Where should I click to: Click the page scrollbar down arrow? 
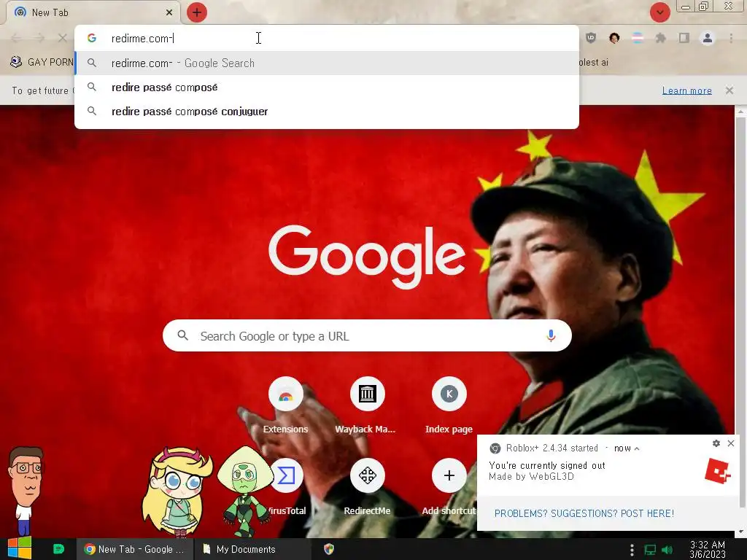click(x=740, y=532)
